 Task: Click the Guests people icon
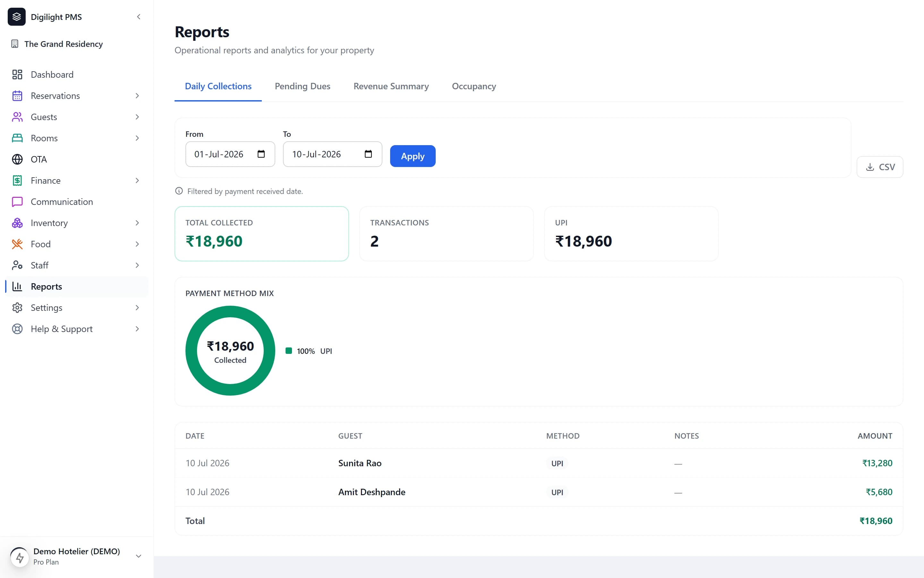(17, 117)
